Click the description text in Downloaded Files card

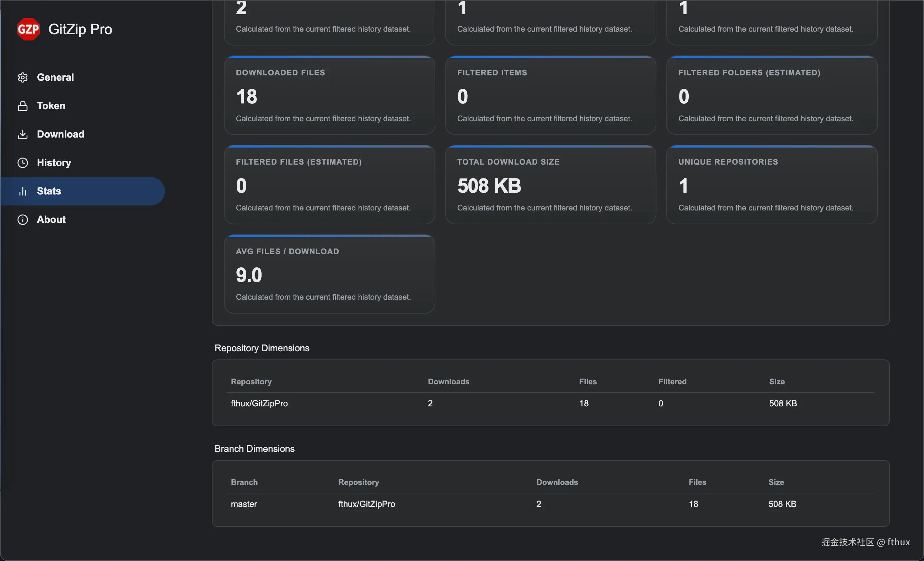point(323,119)
